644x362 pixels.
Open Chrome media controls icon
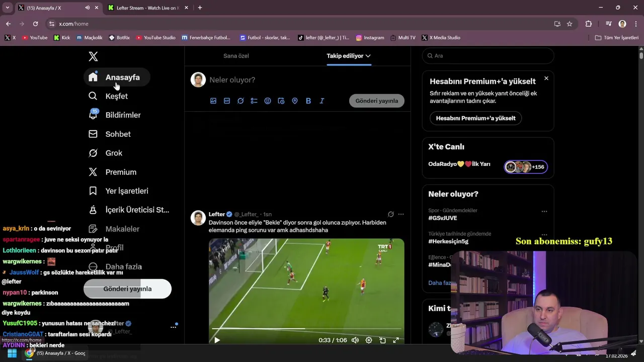tap(609, 24)
